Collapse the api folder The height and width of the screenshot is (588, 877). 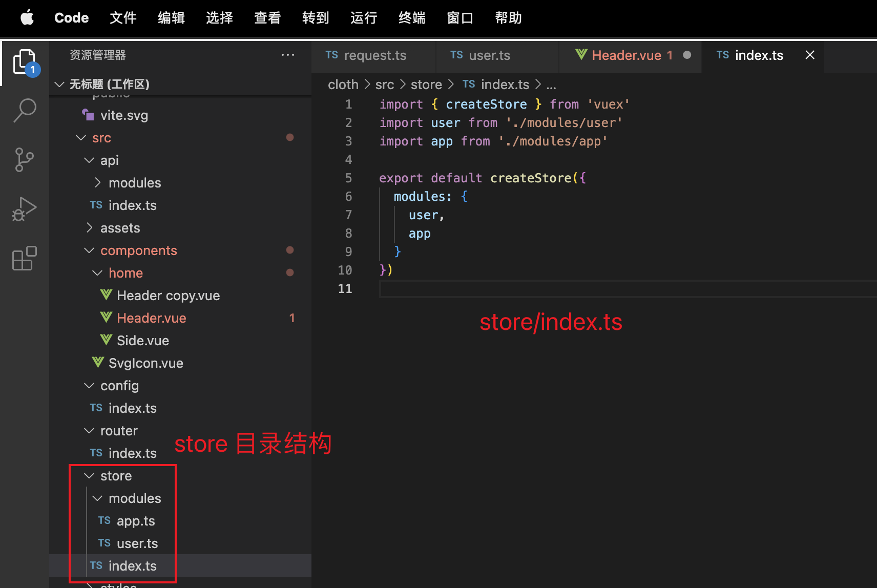[89, 160]
